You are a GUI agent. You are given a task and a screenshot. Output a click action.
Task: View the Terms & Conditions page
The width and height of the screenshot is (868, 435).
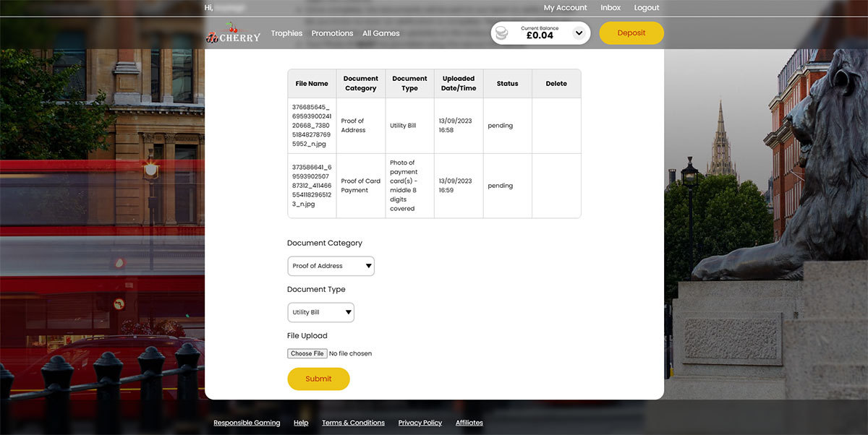pos(353,423)
